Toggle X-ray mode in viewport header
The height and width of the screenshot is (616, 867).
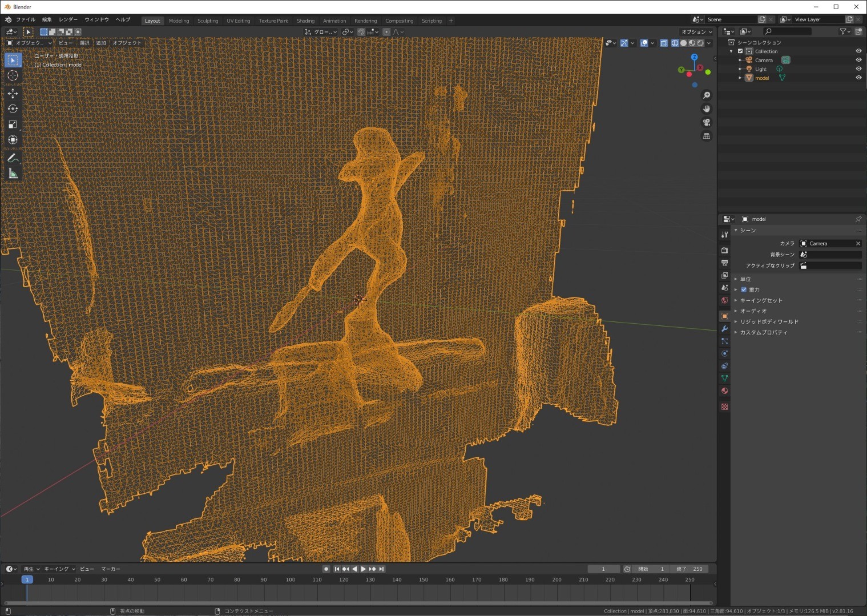pos(664,43)
